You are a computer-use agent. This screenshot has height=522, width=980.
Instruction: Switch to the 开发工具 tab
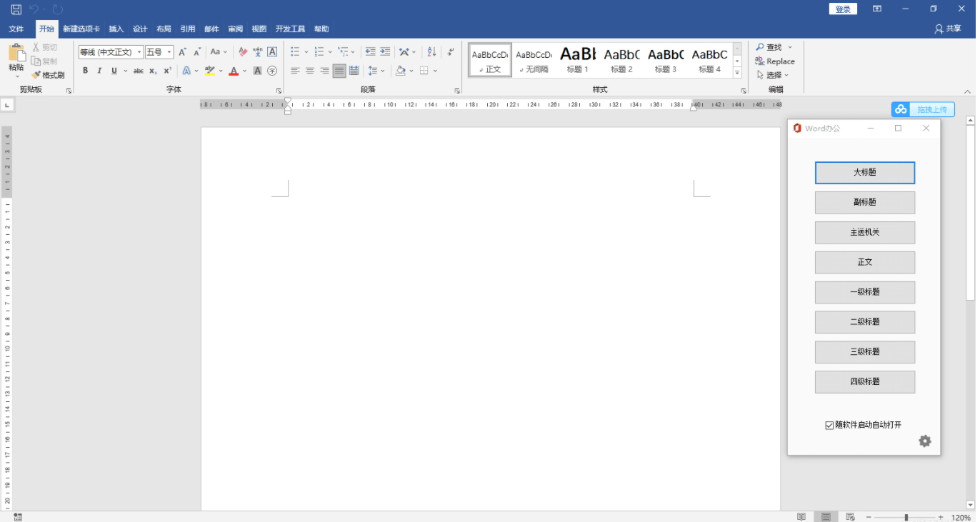click(x=290, y=29)
